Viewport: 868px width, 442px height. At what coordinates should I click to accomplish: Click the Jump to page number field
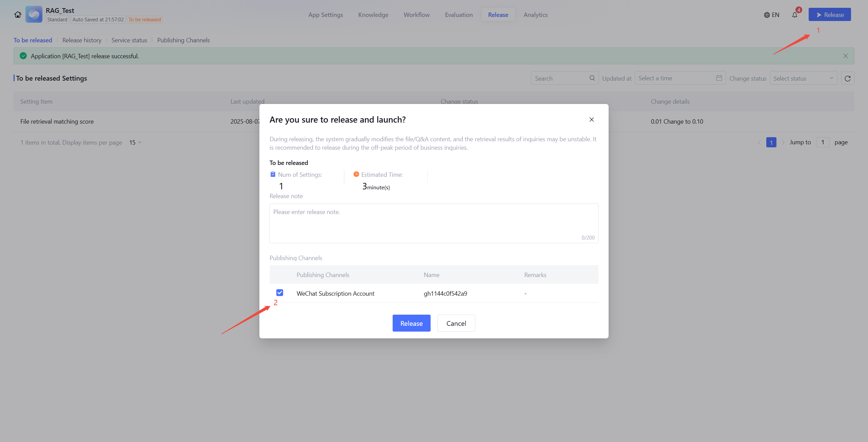tap(822, 143)
